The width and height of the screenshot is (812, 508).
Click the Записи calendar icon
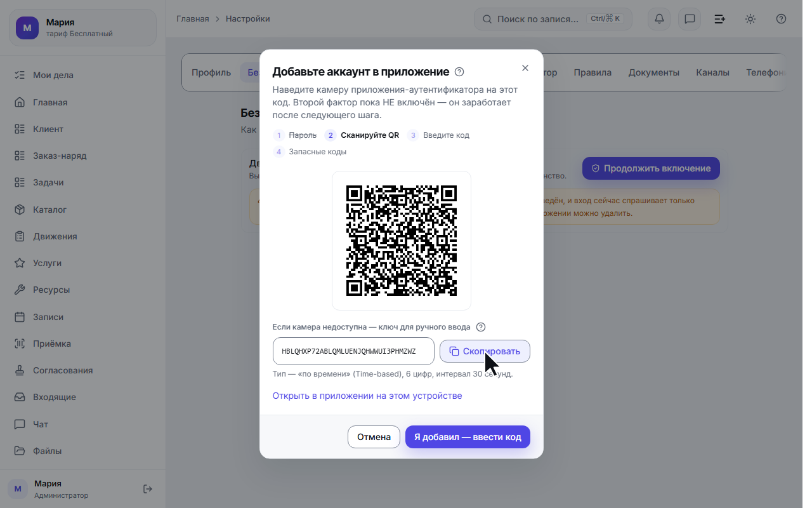point(20,317)
